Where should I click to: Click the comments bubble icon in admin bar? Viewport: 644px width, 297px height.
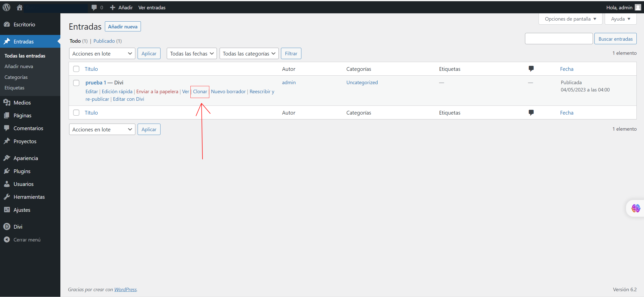click(94, 8)
